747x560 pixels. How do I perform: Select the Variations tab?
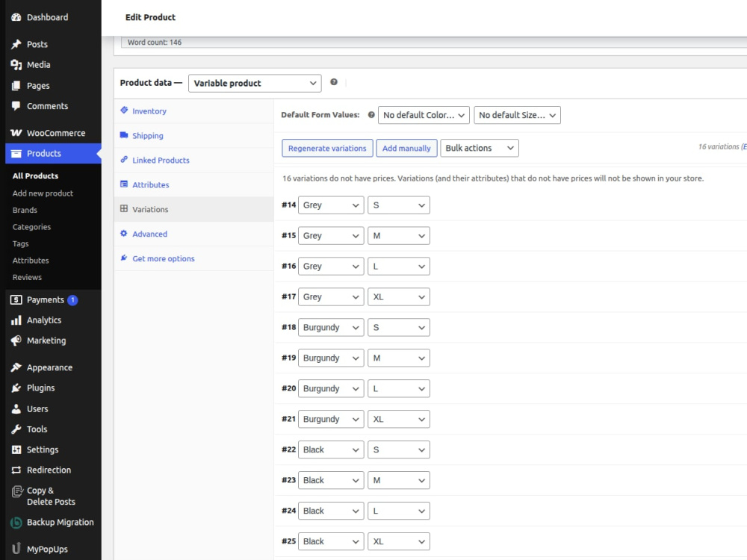194,209
